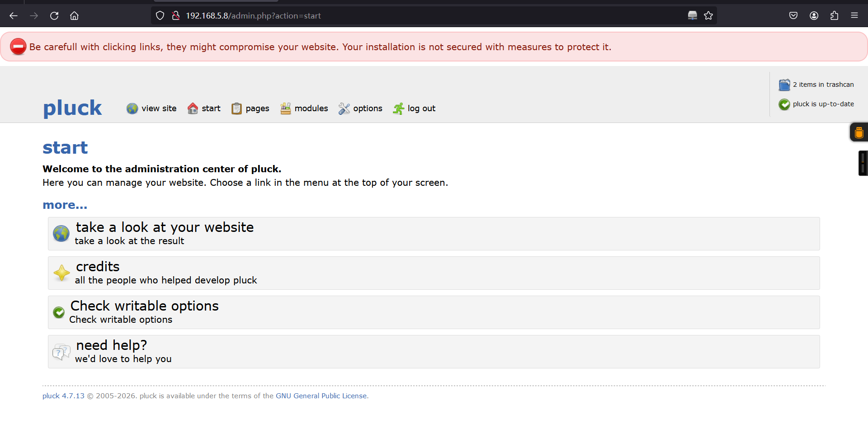Click the dark side widget on right edge
This screenshot has width=868, height=443.
click(x=863, y=163)
